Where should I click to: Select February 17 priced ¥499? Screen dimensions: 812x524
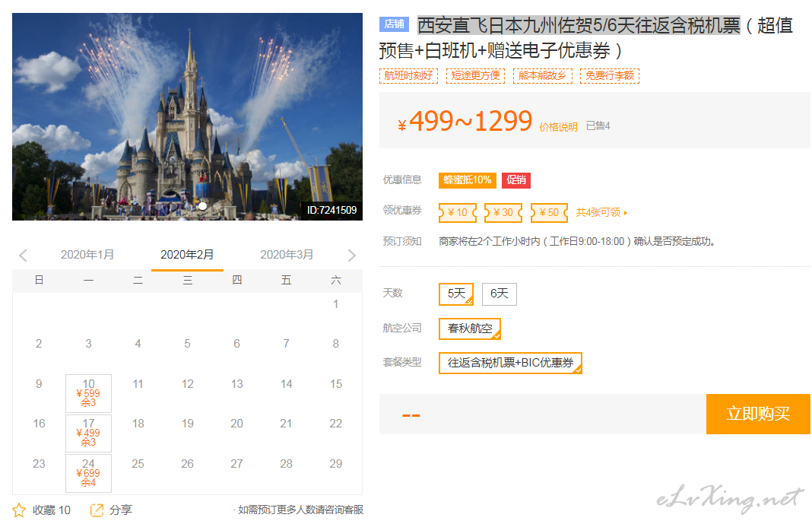[88, 433]
